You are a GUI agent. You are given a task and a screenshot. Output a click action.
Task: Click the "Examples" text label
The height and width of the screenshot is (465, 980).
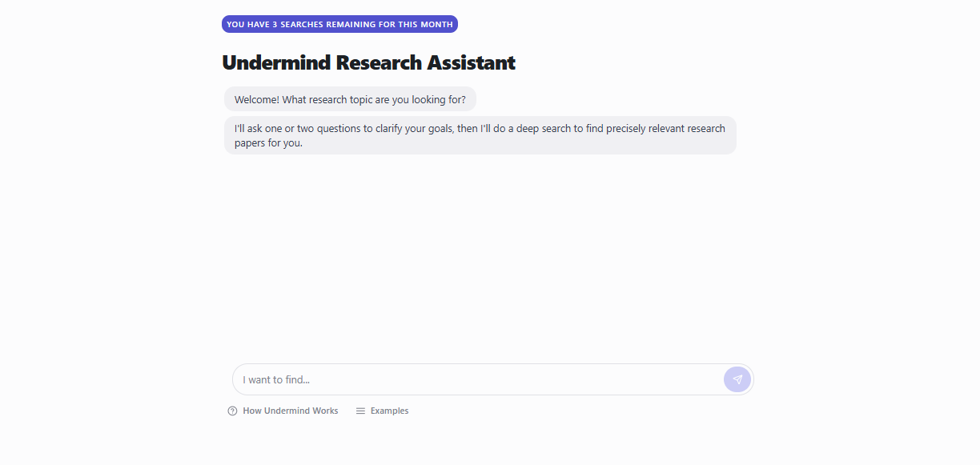(x=389, y=411)
